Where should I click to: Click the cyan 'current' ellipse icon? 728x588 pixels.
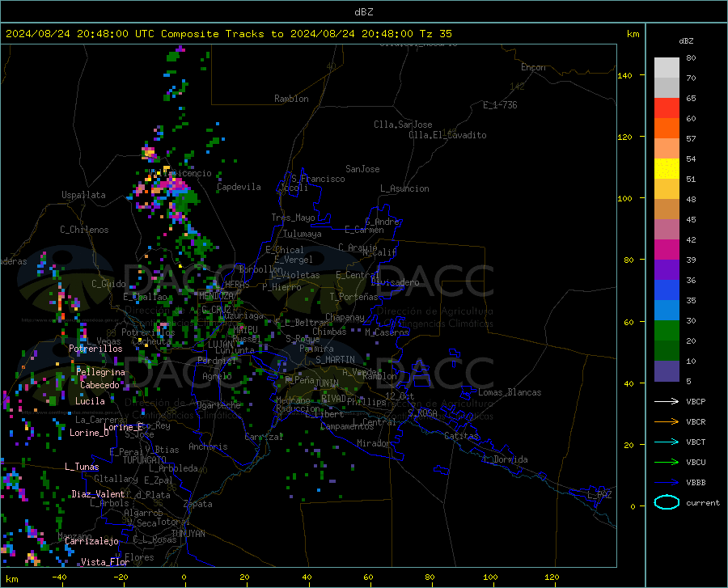coord(667,502)
